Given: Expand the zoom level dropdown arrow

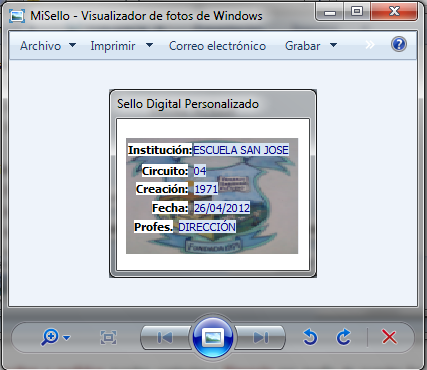Looking at the screenshot, I should click(x=67, y=338).
